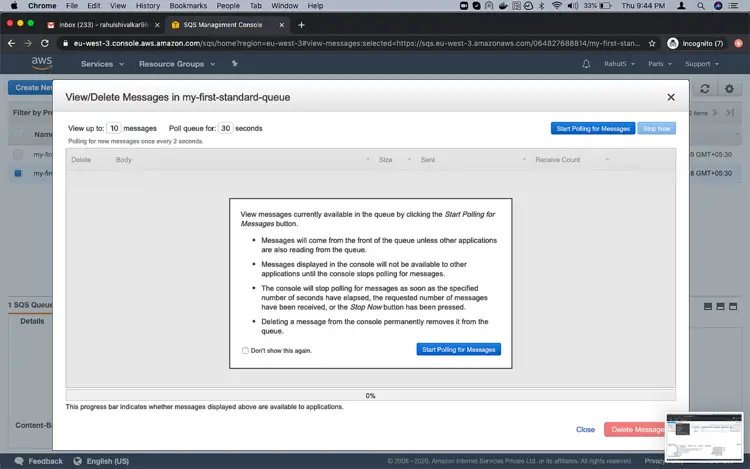Open the Feedback speech bubble icon
750x469 pixels.
[19, 461]
